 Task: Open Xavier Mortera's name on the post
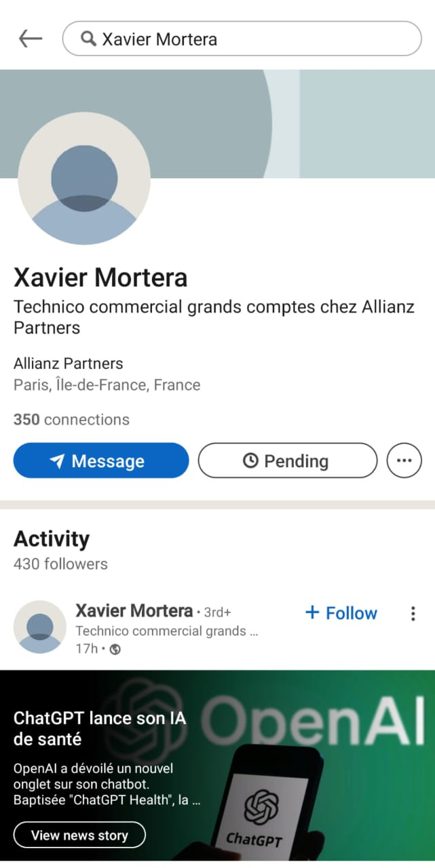[x=134, y=611]
